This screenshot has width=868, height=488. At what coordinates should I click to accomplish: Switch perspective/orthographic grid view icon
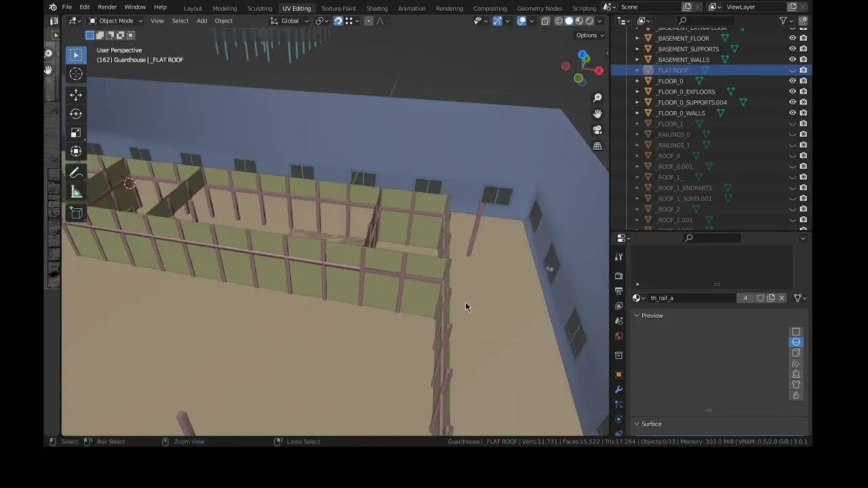597,146
